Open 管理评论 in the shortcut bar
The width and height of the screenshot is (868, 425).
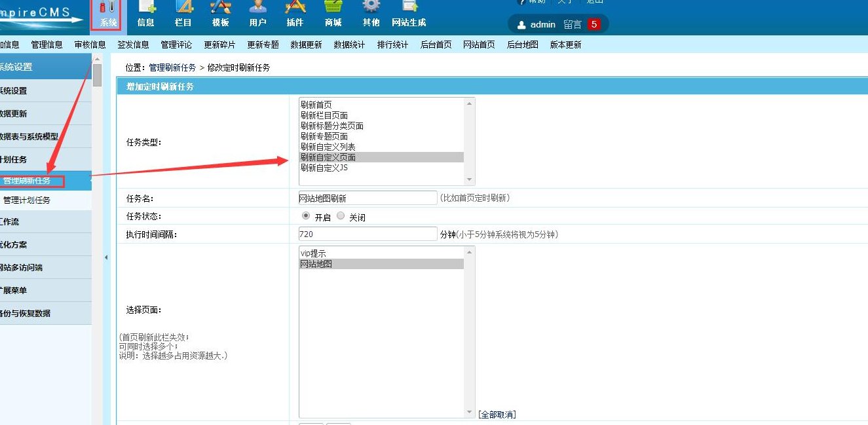pyautogui.click(x=177, y=45)
